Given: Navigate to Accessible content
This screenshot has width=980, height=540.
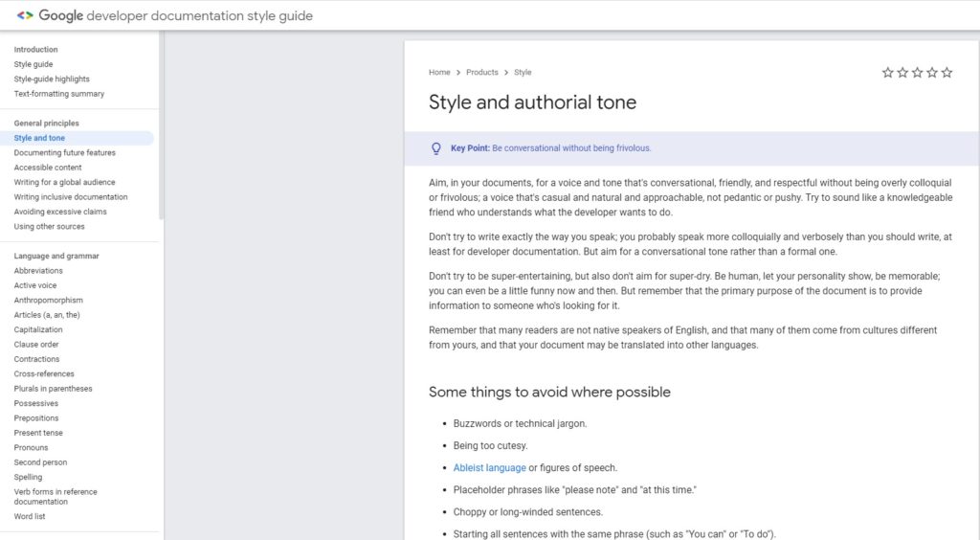Looking at the screenshot, I should pyautogui.click(x=48, y=168).
